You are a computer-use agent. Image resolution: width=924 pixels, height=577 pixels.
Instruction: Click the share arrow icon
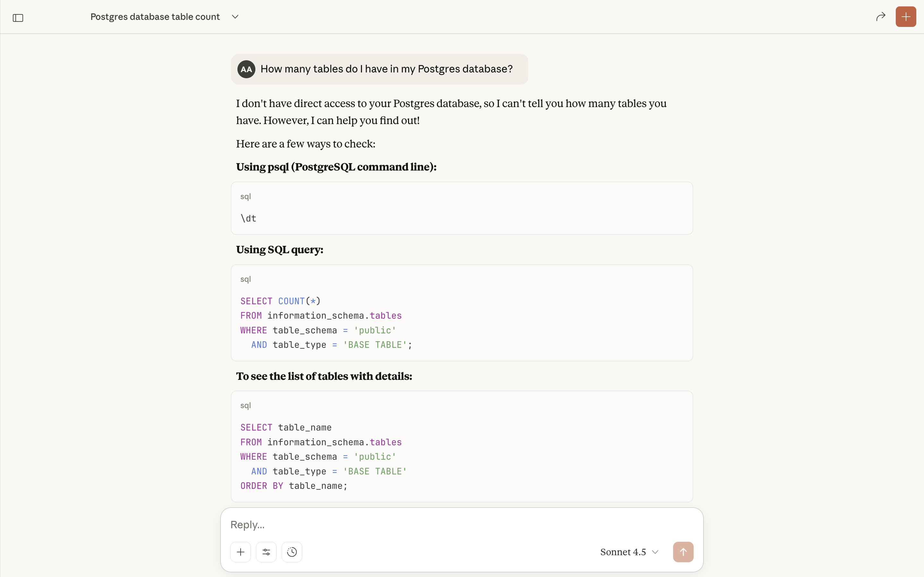tap(880, 17)
